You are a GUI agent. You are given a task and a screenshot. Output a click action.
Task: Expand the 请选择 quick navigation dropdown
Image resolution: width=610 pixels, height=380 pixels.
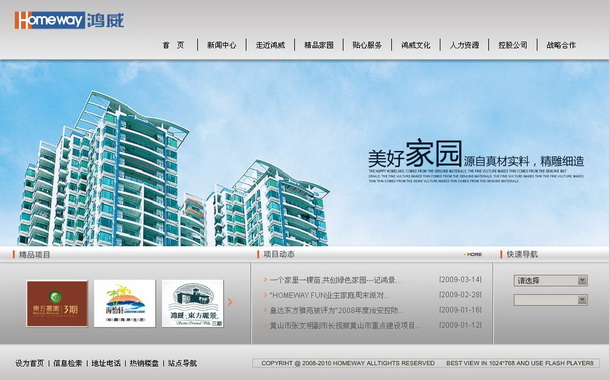point(550,280)
